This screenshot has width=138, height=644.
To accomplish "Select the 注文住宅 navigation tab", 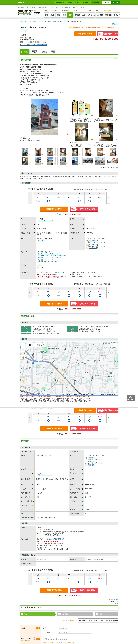I will (x=77, y=15).
